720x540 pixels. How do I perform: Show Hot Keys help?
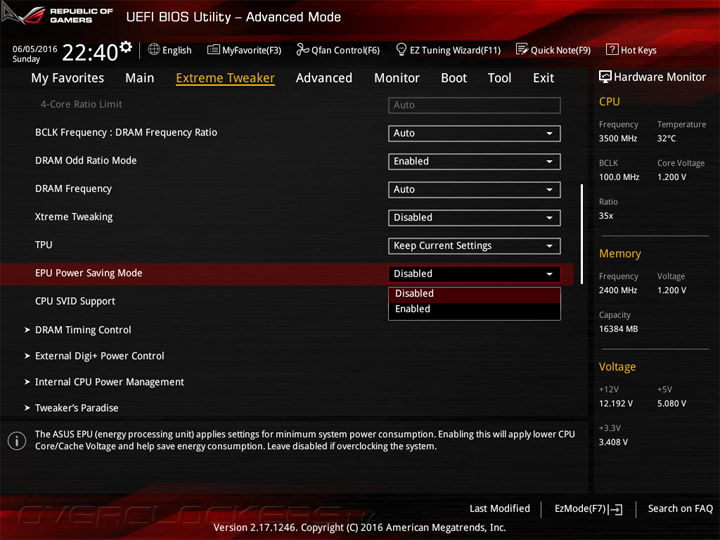631,50
